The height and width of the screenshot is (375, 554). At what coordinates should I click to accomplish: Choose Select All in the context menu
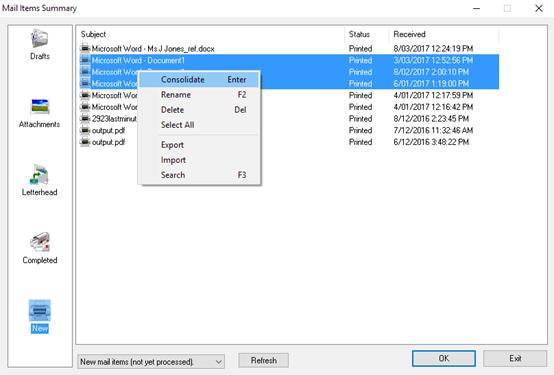(x=200, y=125)
